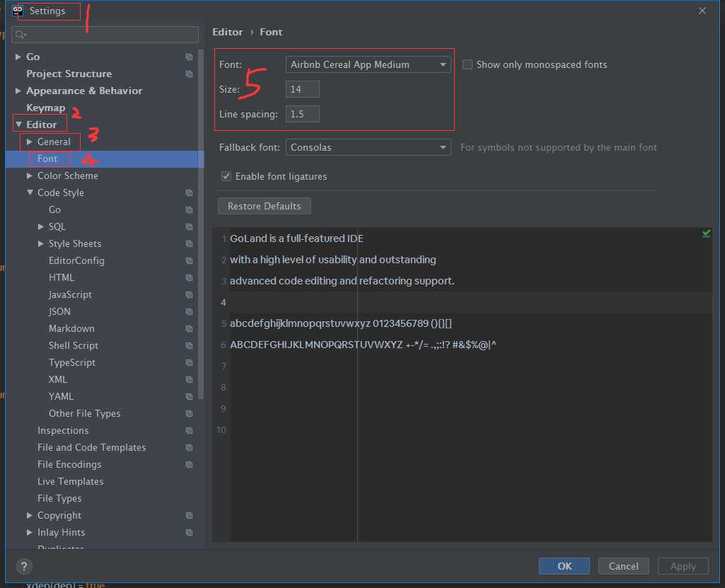Select Keymap in the settings tree

click(46, 108)
